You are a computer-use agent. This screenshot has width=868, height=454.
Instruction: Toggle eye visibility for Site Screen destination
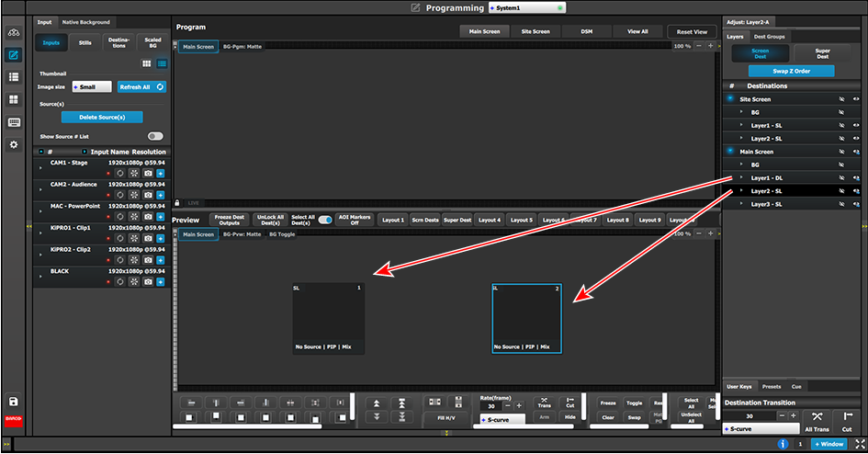point(856,99)
